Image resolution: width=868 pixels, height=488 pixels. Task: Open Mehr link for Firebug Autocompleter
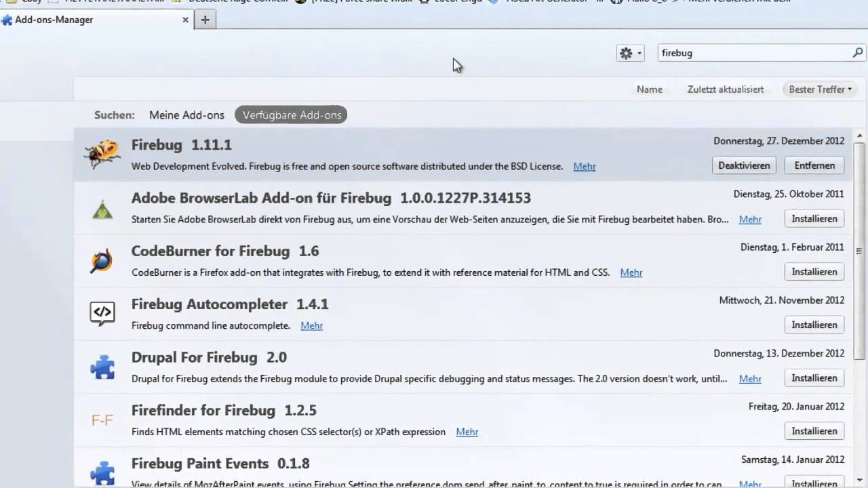(311, 326)
